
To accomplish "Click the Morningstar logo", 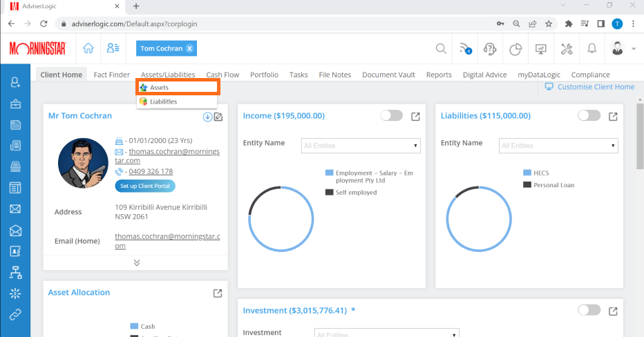I will (38, 48).
